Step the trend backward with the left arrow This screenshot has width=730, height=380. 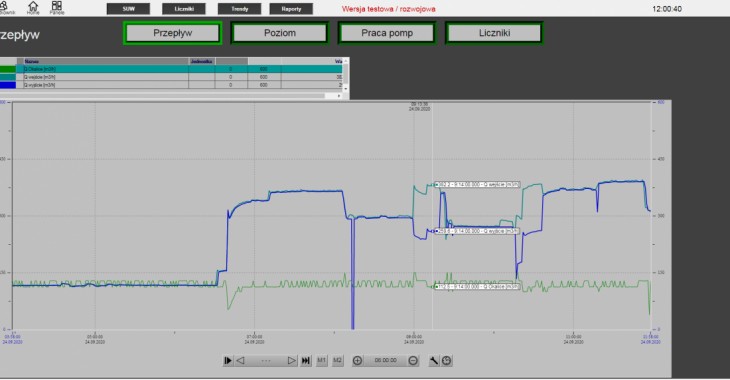[241, 360]
